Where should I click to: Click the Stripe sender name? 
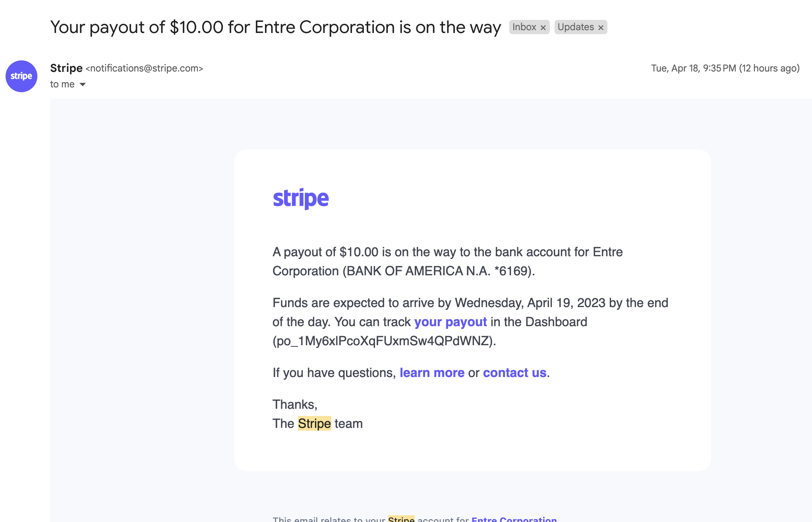[x=66, y=68]
